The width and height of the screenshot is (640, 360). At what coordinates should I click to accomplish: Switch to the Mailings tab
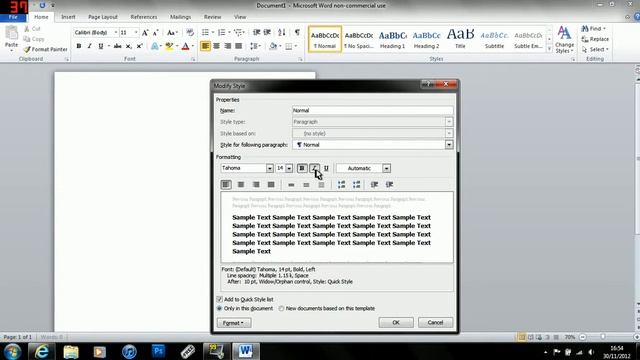(180, 17)
